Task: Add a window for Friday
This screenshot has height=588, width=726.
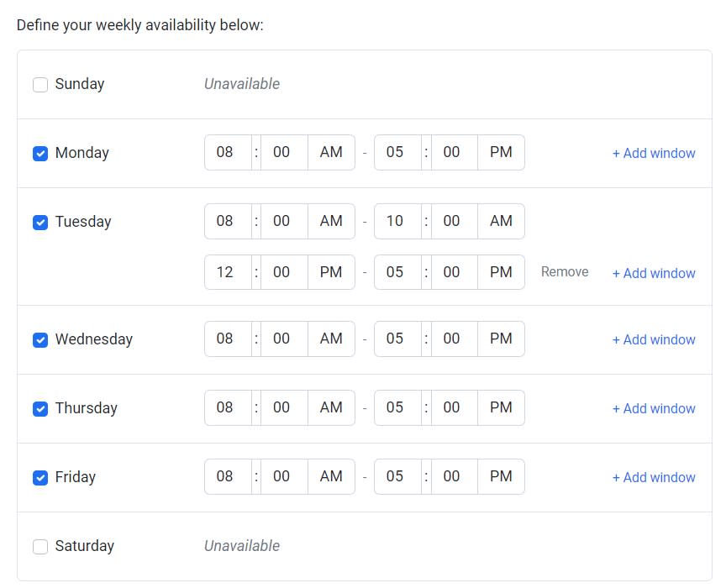Action: (x=654, y=477)
